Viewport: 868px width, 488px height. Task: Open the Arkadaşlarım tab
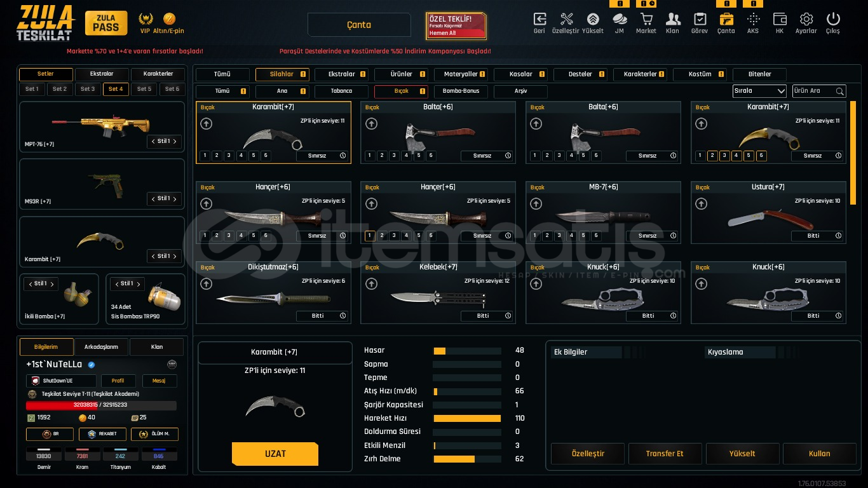[x=101, y=347]
